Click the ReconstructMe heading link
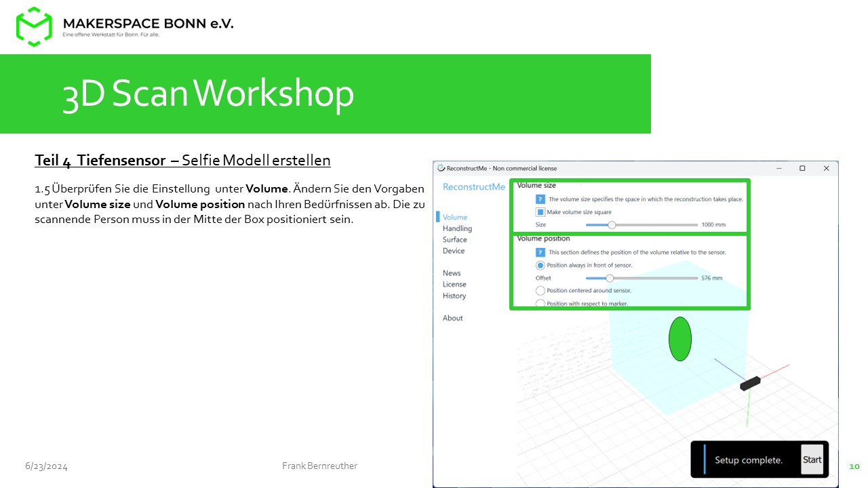Image resolution: width=868 pixels, height=488 pixels. coord(474,187)
